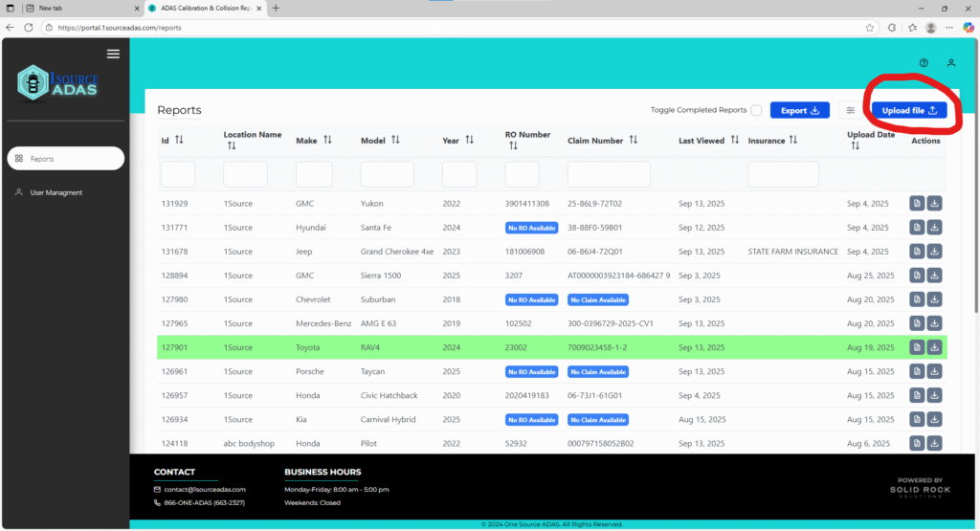980x531 pixels.
Task: Bookmark this page with star icon
Action: (x=869, y=28)
